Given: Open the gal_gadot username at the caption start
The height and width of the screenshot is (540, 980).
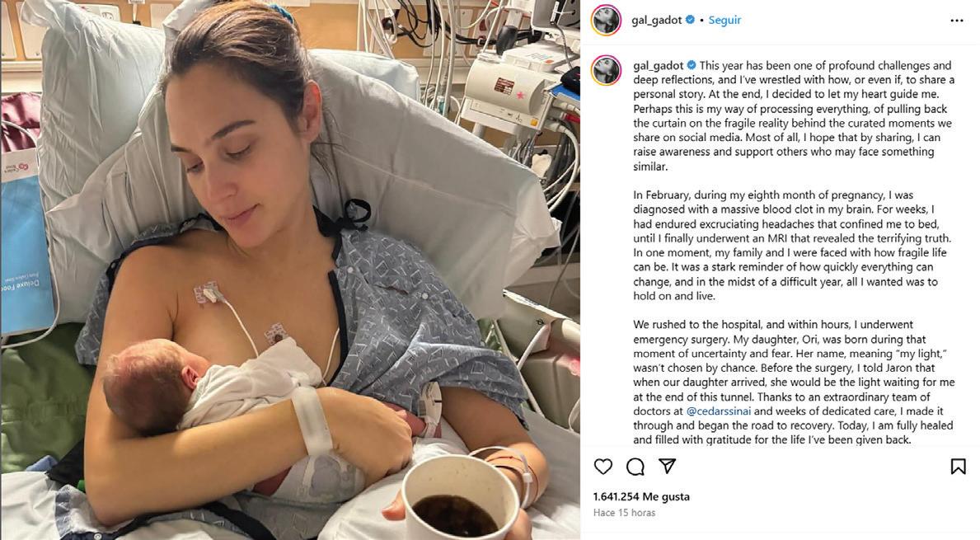Looking at the screenshot, I should (658, 66).
